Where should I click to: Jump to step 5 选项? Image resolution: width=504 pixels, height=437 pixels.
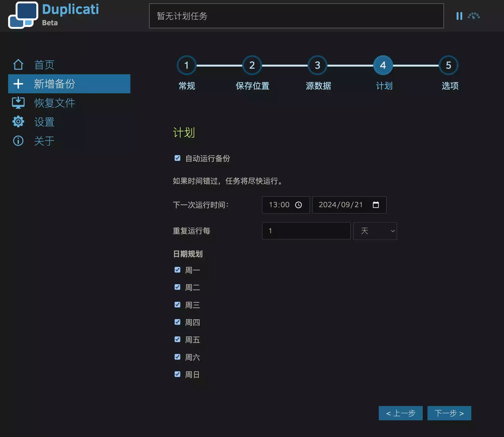click(448, 65)
